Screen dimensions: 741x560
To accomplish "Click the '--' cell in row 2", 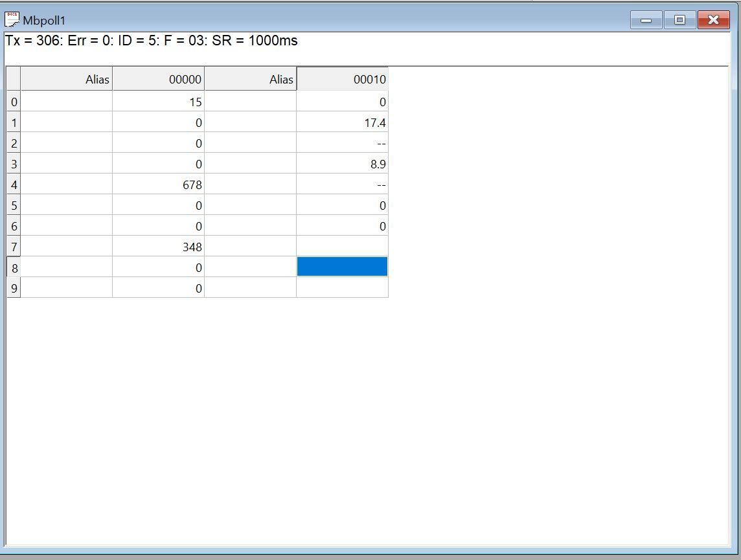I will click(343, 143).
